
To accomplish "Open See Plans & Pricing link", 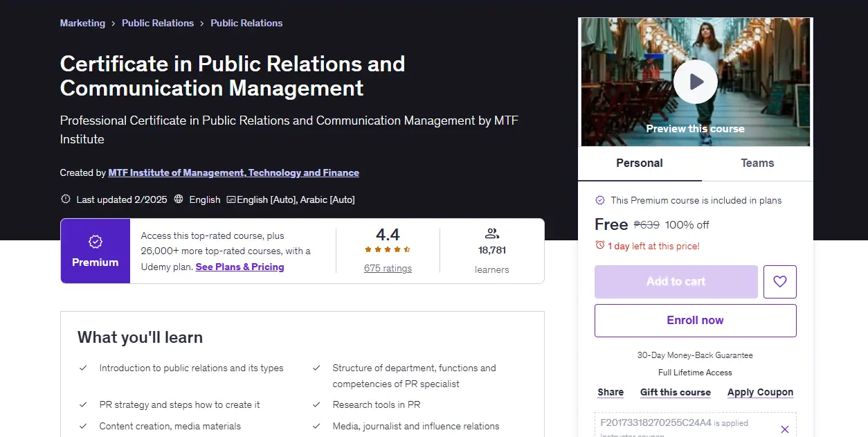I will pos(240,267).
